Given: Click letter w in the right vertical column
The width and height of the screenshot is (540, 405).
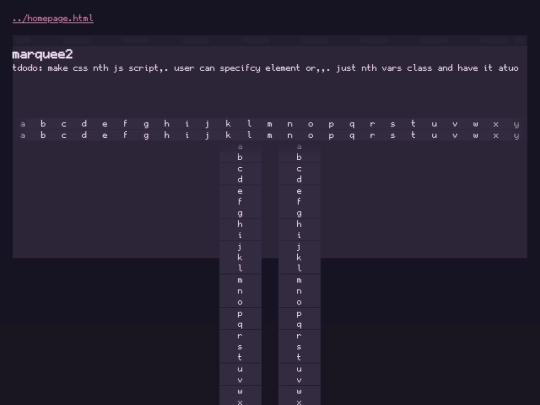Looking at the screenshot, I should tap(299, 392).
